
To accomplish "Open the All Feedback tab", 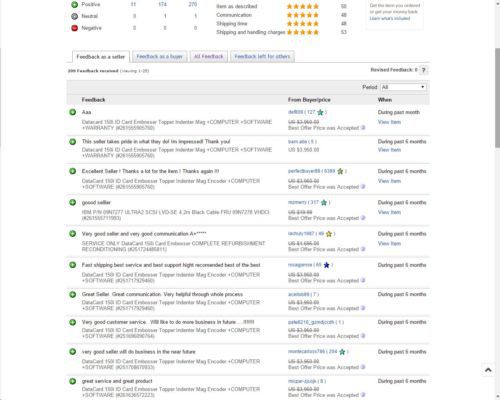I will 209,56.
